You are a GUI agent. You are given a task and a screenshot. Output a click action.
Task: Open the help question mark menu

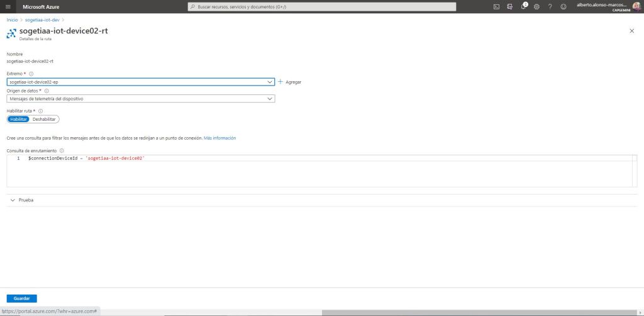[x=550, y=6]
